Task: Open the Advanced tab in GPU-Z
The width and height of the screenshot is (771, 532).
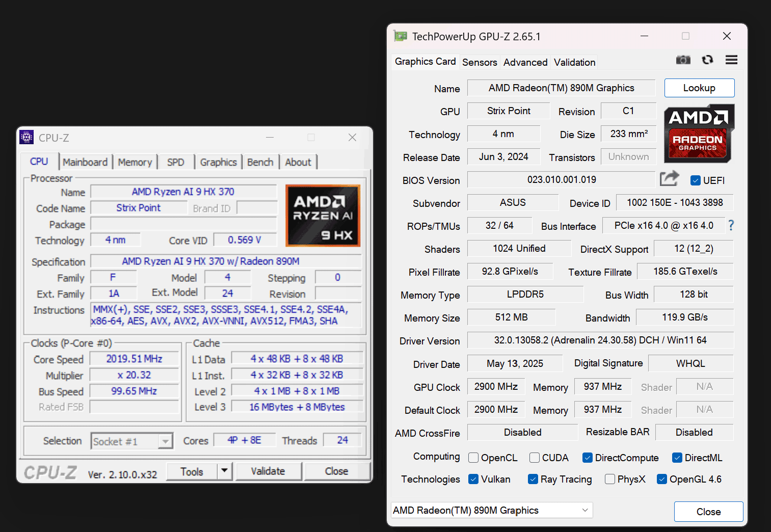Action: tap(525, 62)
